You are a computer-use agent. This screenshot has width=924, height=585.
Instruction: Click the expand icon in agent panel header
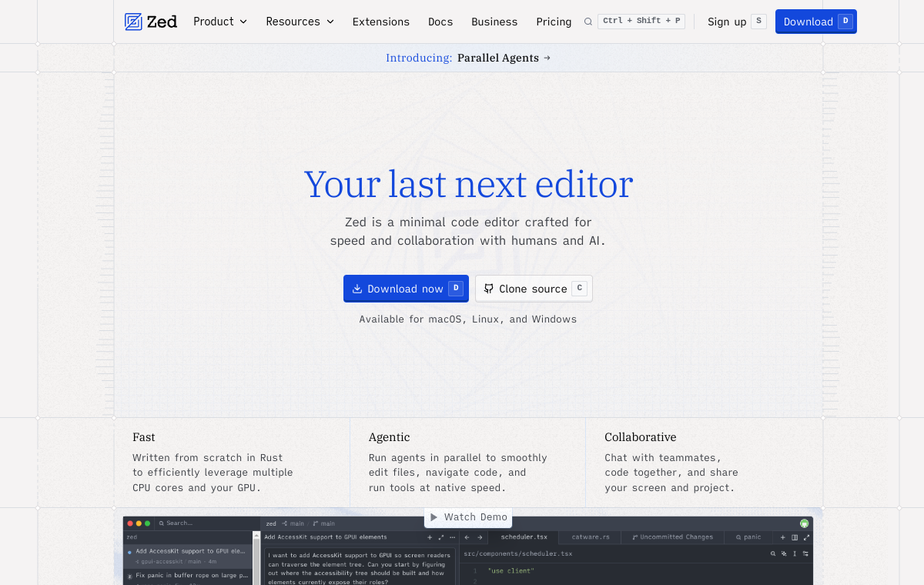click(441, 537)
